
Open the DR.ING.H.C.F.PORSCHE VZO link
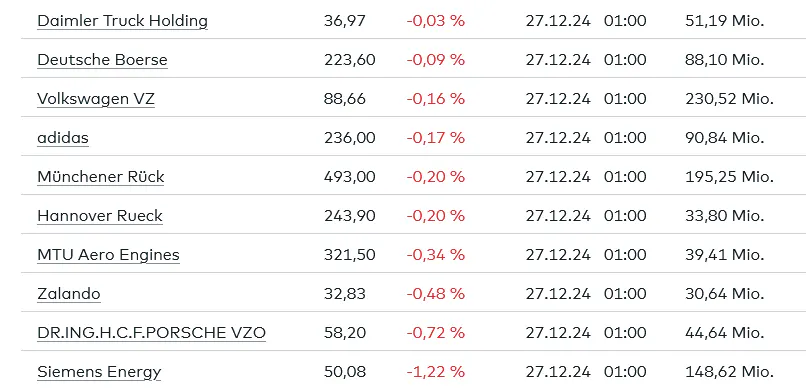pos(152,334)
